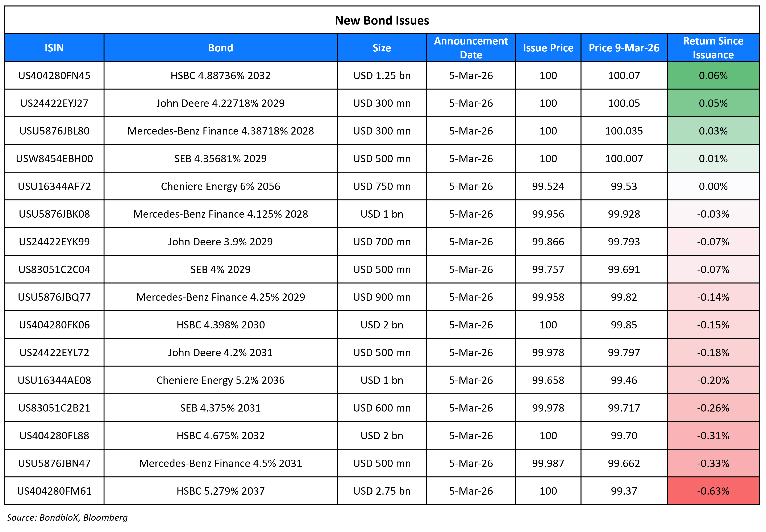Click the Issue Price column header
766x532 pixels.
pos(548,48)
